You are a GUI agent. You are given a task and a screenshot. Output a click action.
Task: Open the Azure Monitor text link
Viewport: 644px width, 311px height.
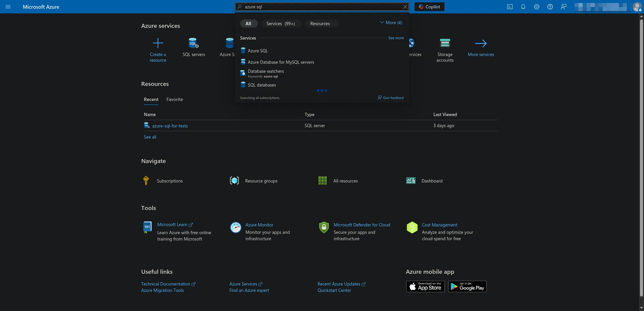[x=259, y=225]
